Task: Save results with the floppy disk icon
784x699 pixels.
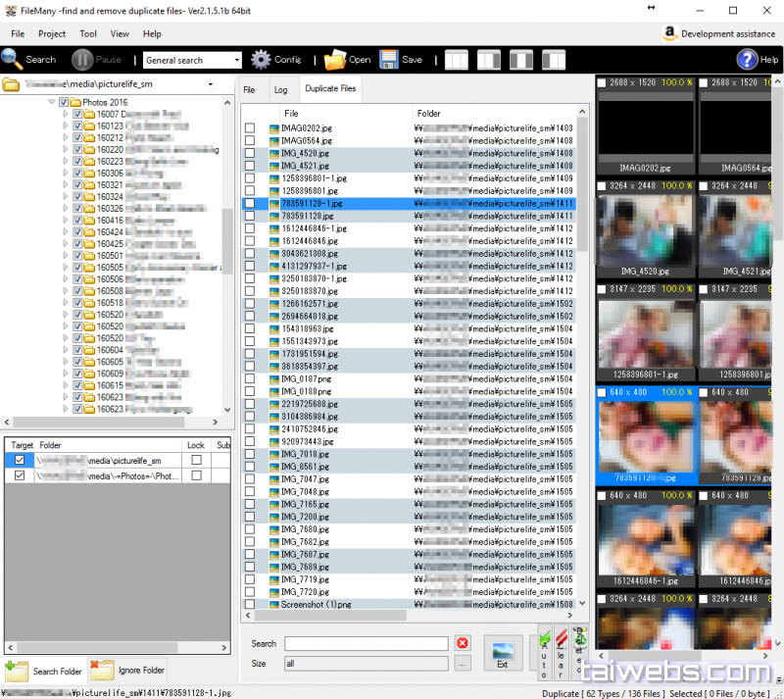Action: coord(389,59)
